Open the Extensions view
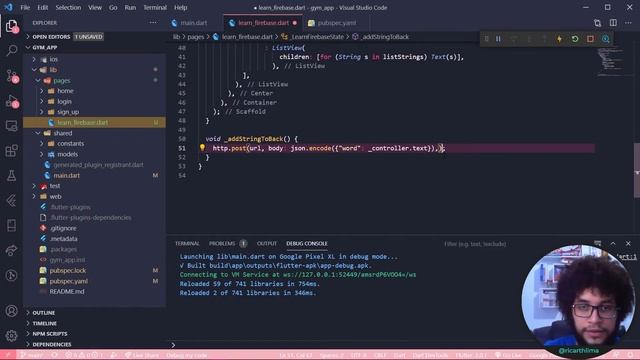The width and height of the screenshot is (640, 360). pos(11,151)
